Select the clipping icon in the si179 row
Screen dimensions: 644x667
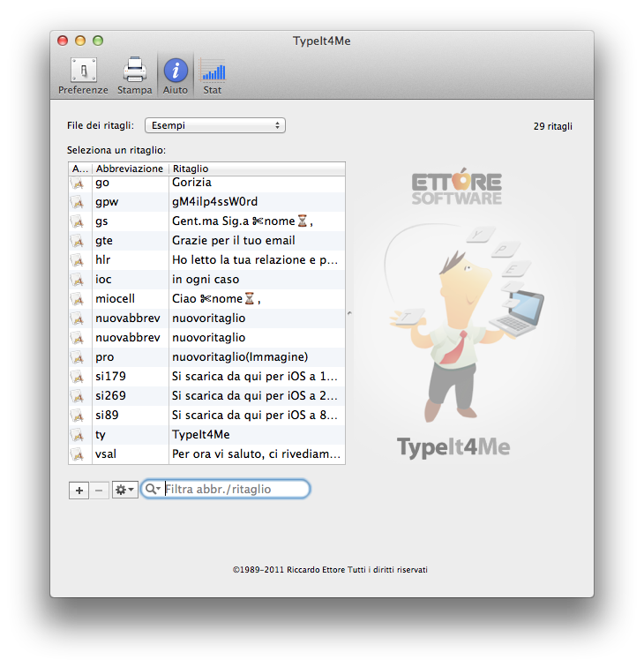tap(78, 377)
